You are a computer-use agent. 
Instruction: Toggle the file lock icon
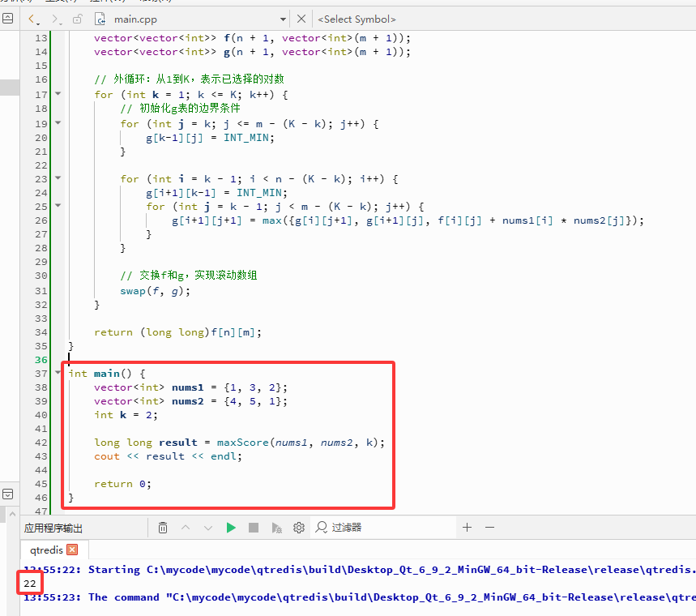click(78, 19)
